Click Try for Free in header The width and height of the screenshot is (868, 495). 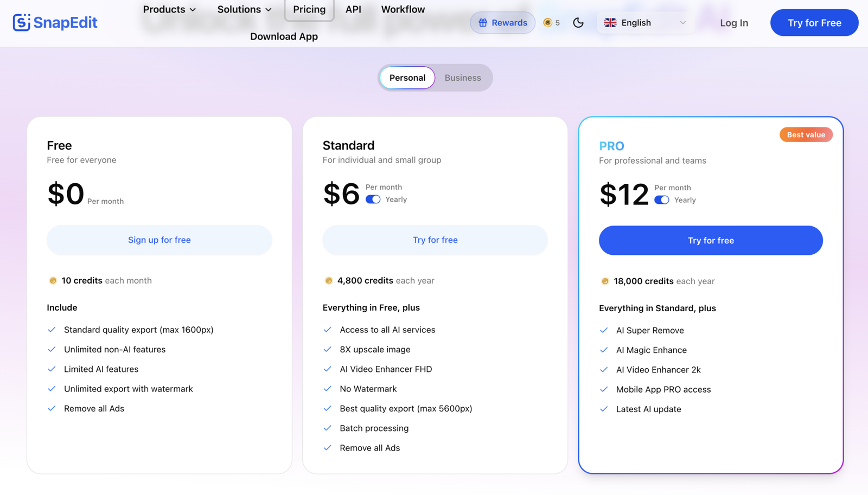coord(814,23)
